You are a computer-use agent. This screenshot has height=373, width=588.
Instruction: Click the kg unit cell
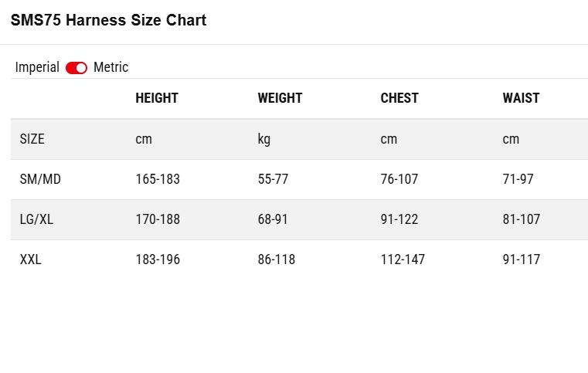[x=264, y=140]
